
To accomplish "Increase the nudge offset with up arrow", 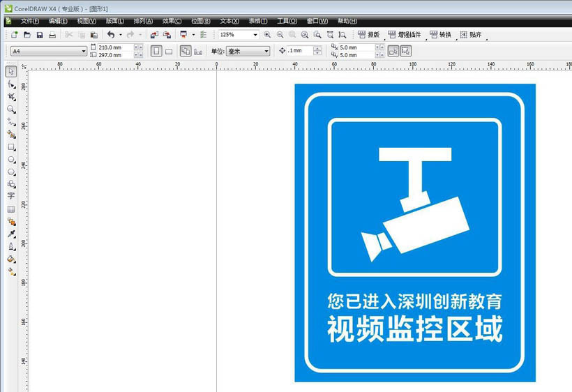I will [x=317, y=49].
